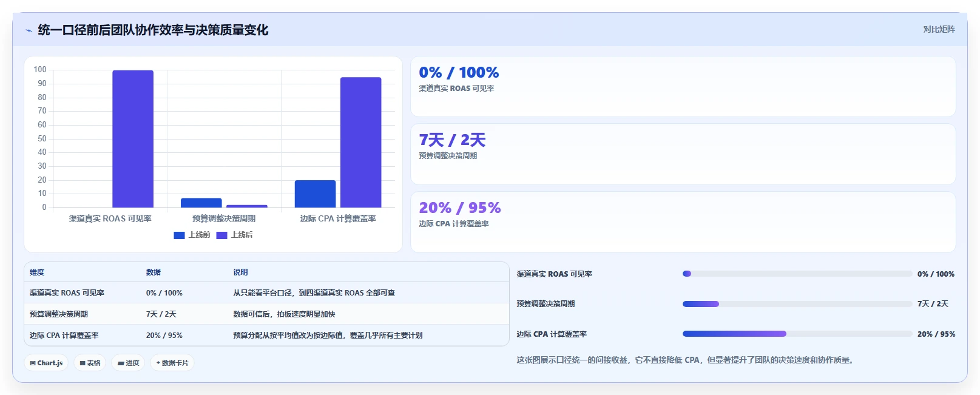Click the table cell 0% / 100%

point(164,293)
